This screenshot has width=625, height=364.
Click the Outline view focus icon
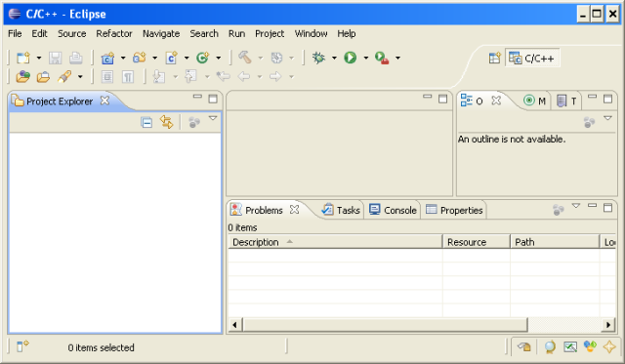(589, 122)
